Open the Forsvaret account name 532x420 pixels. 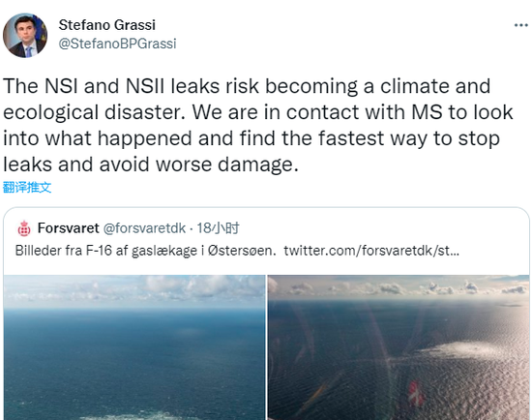tap(69, 228)
